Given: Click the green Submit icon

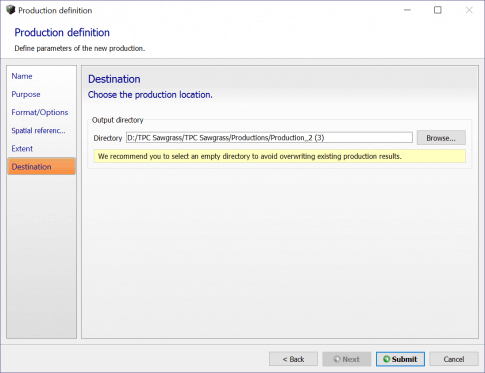Looking at the screenshot, I should tap(386, 359).
